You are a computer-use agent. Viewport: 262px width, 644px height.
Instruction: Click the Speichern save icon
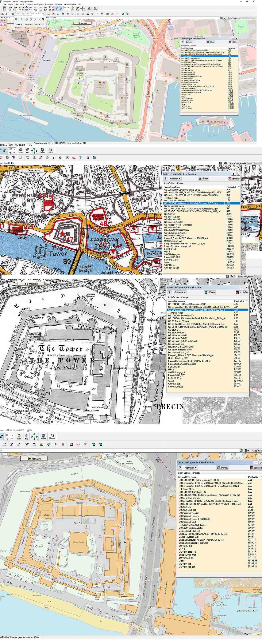(15, 8)
